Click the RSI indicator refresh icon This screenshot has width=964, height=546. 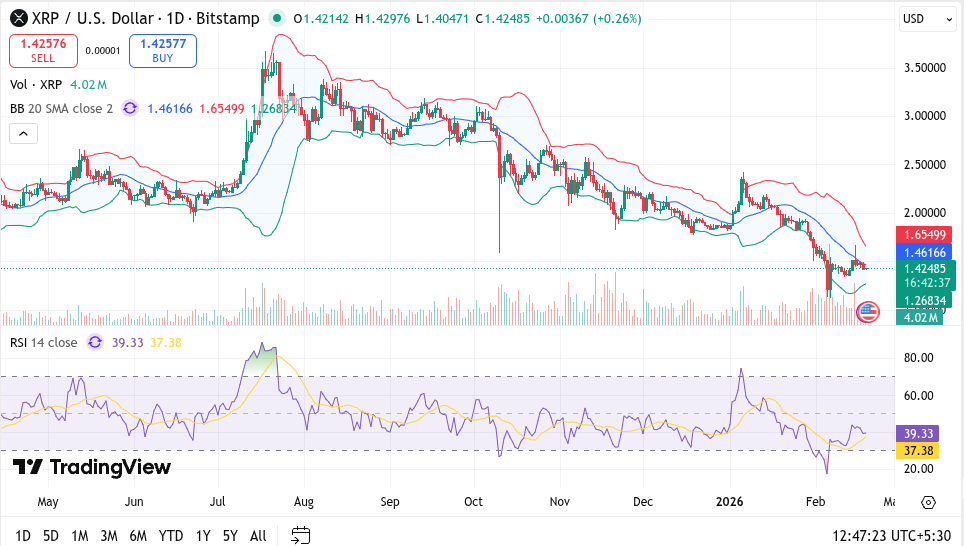tap(95, 342)
